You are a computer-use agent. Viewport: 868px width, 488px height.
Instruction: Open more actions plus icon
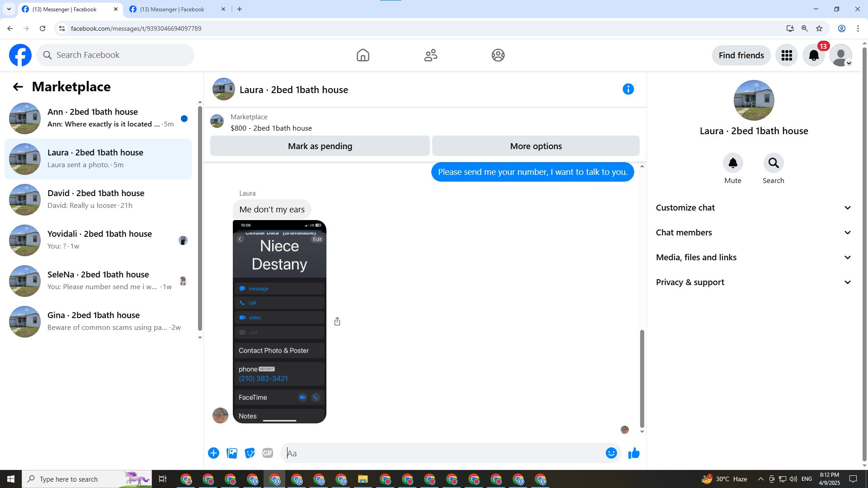coord(213,453)
